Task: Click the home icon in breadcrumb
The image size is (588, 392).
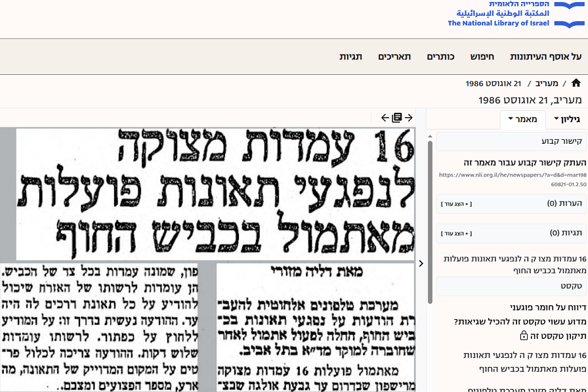Action: [x=576, y=83]
